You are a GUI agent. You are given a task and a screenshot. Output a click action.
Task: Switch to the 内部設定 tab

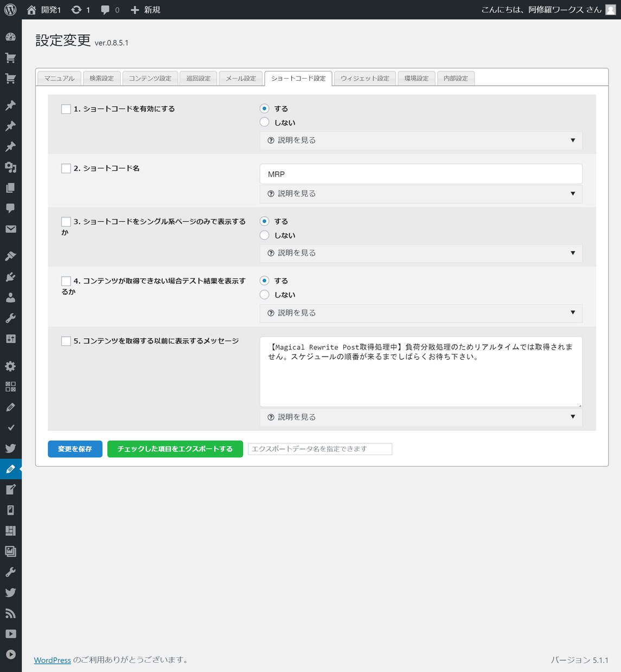coord(456,78)
